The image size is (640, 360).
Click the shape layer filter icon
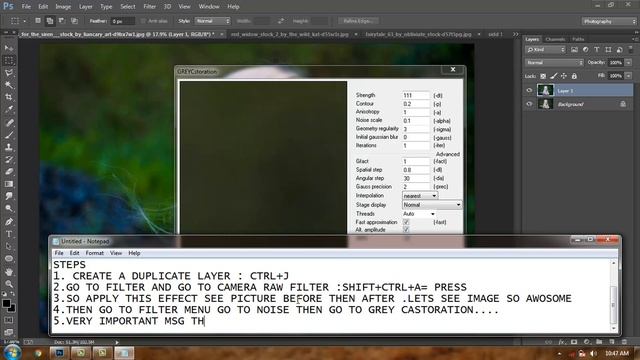tap(608, 49)
